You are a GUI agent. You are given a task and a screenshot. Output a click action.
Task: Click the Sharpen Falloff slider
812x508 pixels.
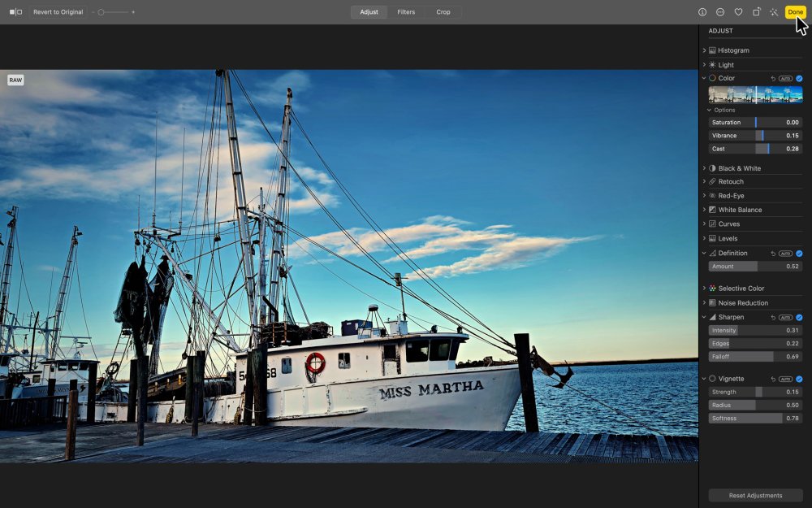(x=755, y=357)
